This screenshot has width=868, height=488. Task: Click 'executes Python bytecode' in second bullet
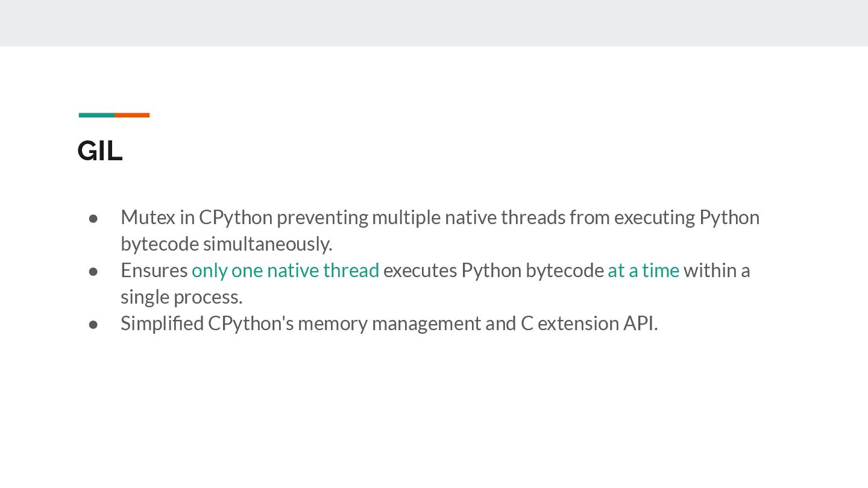click(x=493, y=271)
